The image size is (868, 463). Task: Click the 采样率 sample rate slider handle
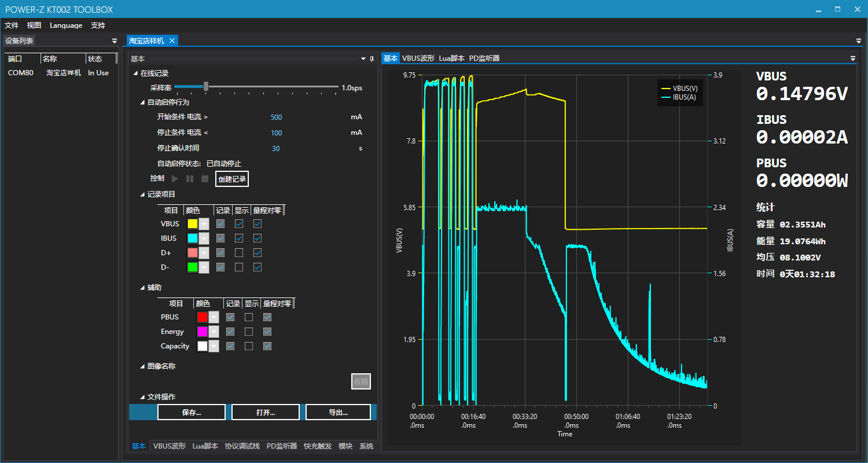coord(206,86)
